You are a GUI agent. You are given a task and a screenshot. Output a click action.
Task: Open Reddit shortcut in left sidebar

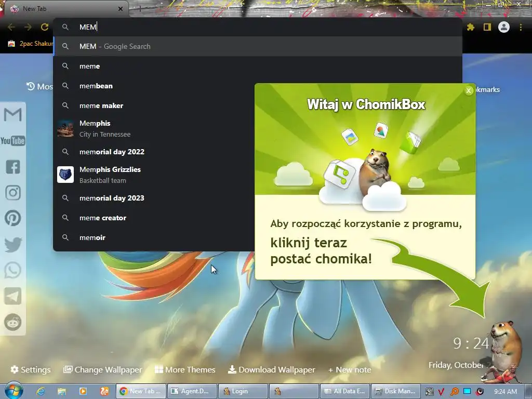click(13, 322)
